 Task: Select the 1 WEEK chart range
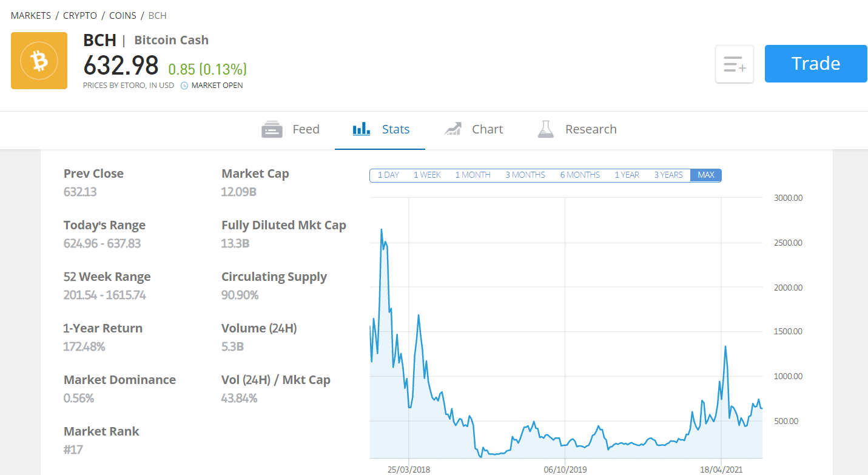pyautogui.click(x=427, y=175)
